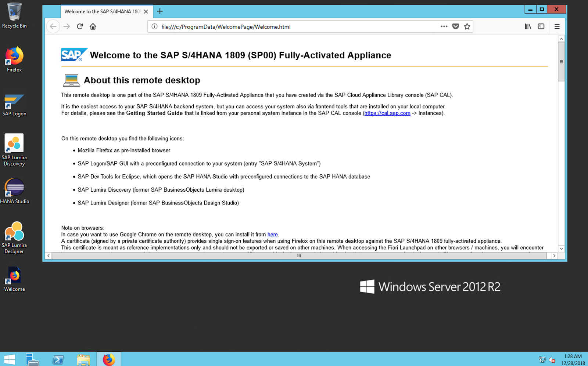Click the horizontal scrollbar right arrow

pos(554,256)
